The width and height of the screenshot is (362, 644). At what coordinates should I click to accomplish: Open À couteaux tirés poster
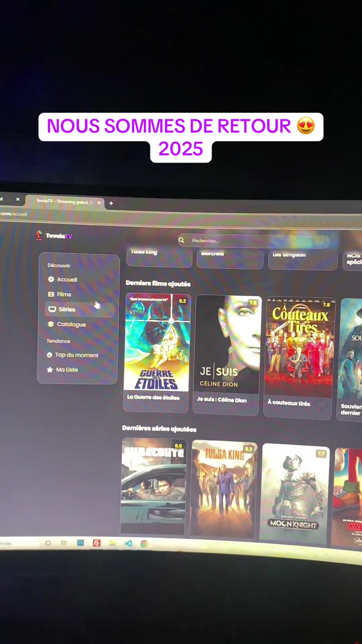[300, 347]
